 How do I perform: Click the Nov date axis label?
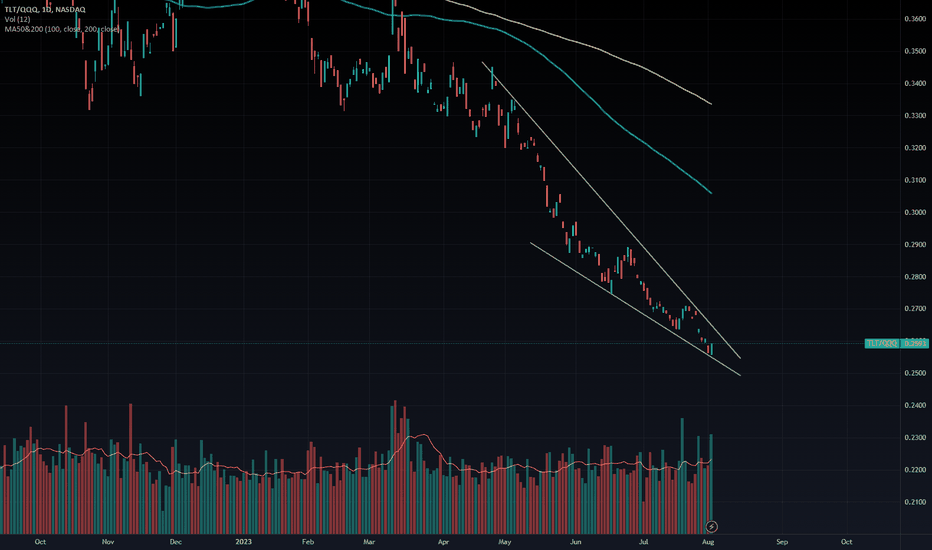point(108,542)
